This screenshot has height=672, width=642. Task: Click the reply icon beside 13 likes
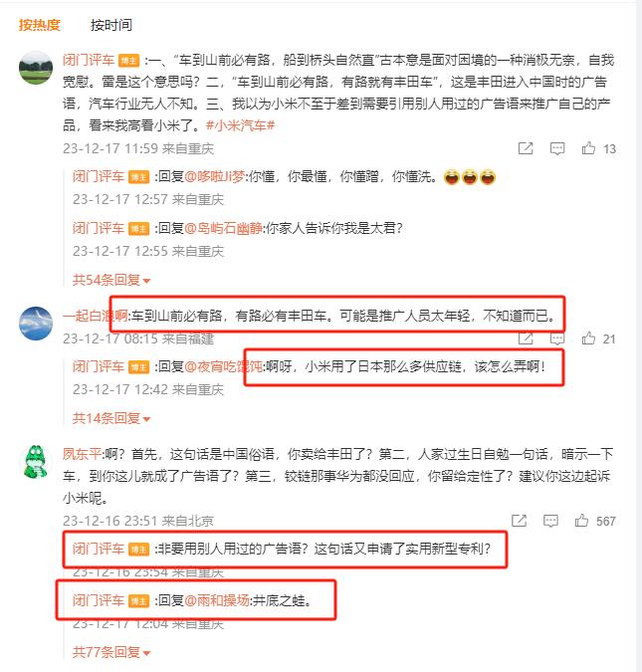tap(557, 148)
